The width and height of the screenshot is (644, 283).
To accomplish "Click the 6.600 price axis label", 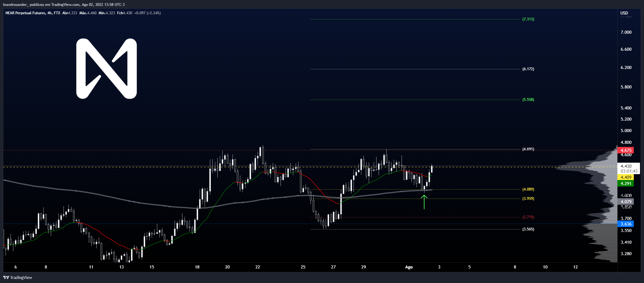I will click(626, 49).
